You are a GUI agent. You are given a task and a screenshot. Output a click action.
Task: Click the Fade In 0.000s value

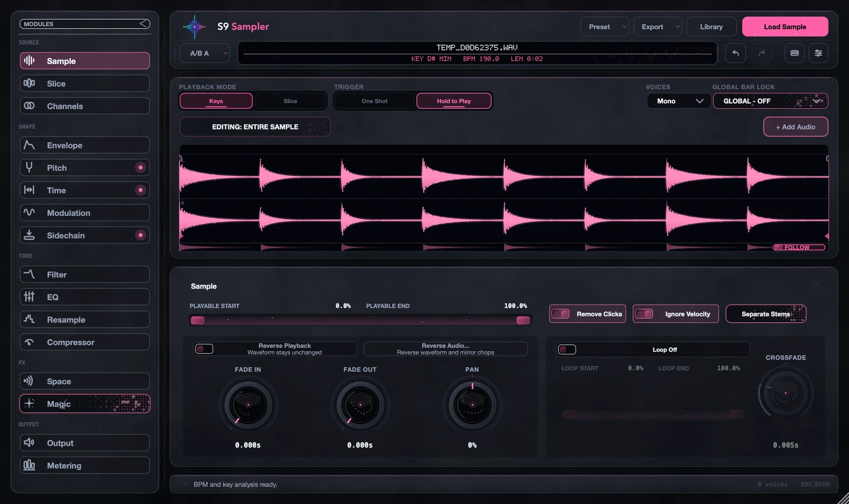click(248, 445)
